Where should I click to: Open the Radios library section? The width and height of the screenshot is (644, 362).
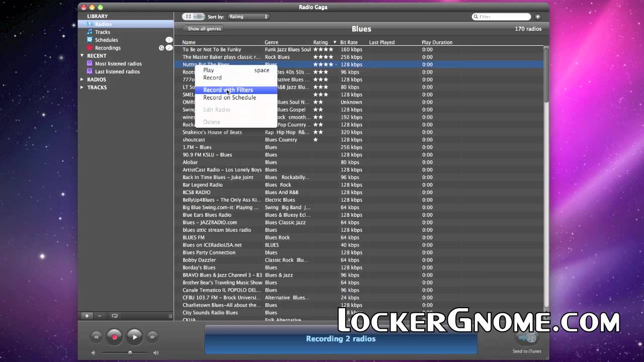(x=126, y=24)
